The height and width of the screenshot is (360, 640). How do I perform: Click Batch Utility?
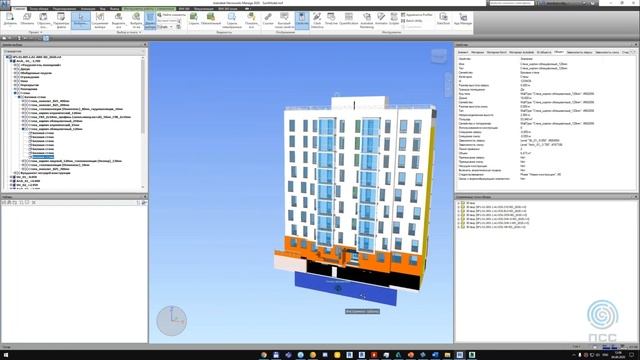pos(411,20)
